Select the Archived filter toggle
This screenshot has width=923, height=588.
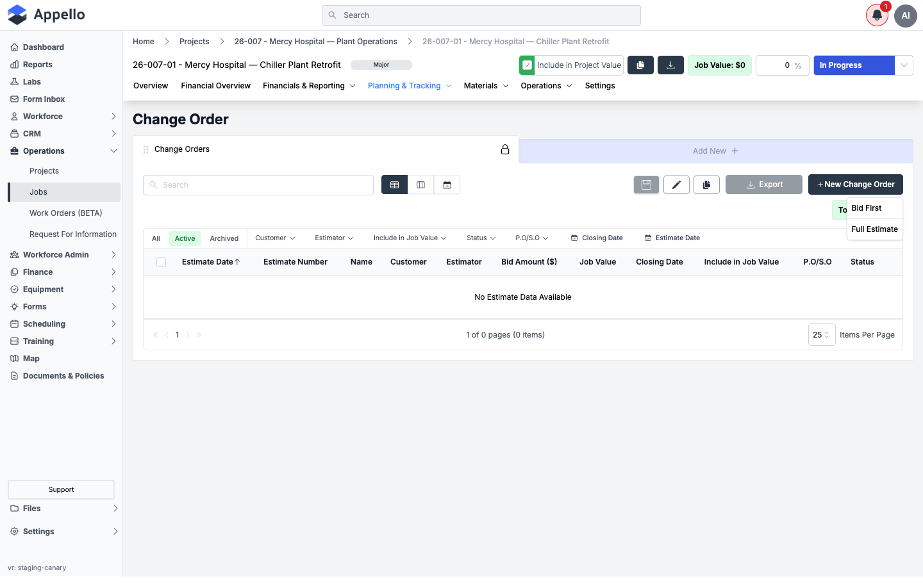[224, 238]
